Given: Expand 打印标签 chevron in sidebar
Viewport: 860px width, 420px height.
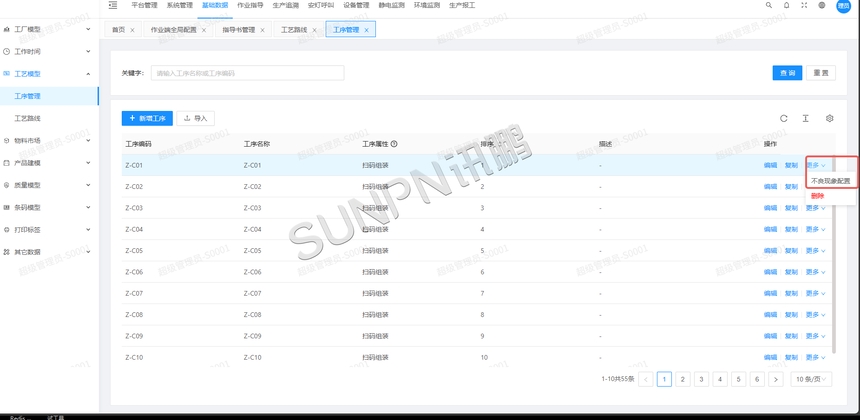Looking at the screenshot, I should pyautogui.click(x=88, y=230).
